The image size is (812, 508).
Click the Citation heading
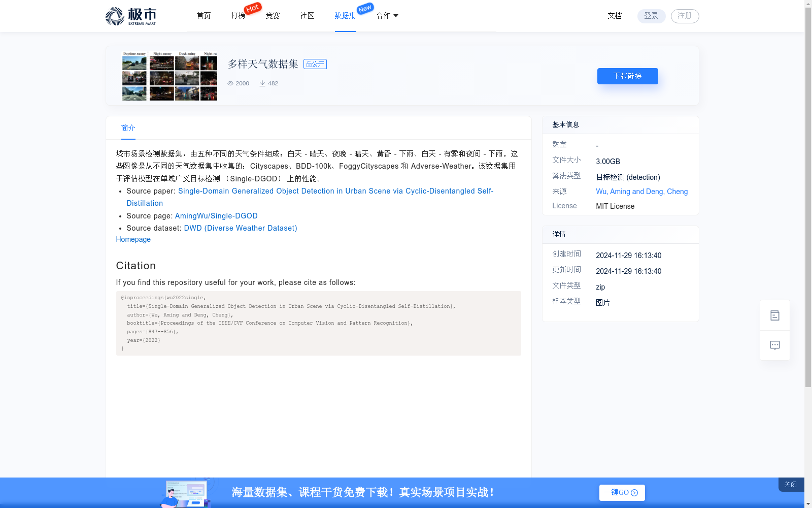pyautogui.click(x=136, y=266)
